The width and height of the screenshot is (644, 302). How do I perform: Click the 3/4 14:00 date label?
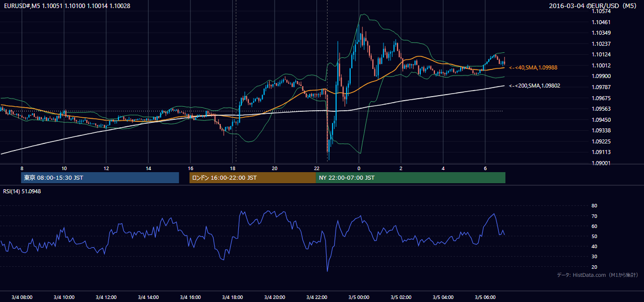(148, 297)
